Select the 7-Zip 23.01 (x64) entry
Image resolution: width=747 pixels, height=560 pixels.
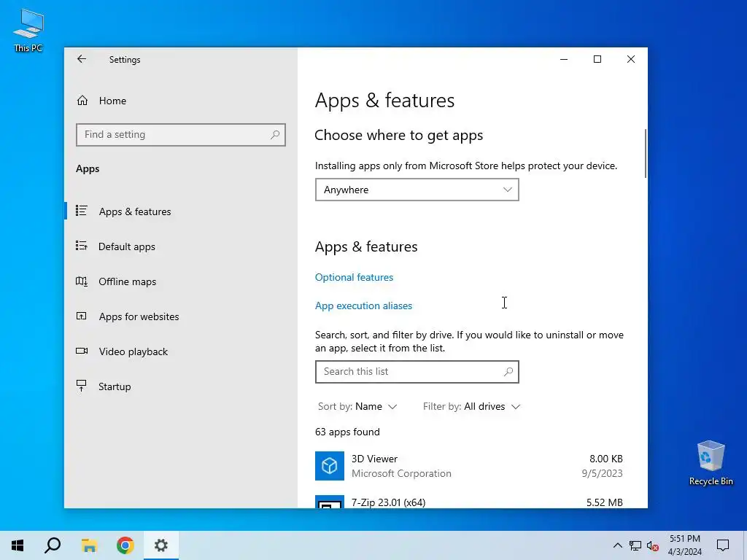469,502
